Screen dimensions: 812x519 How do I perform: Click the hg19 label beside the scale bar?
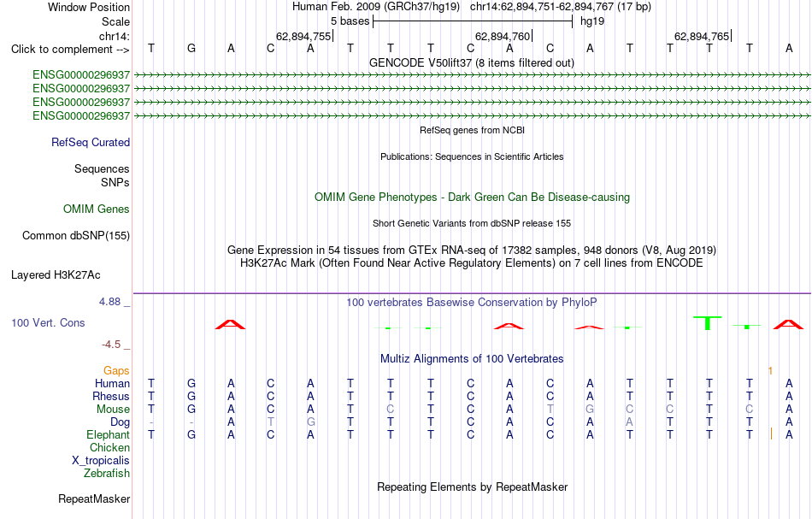click(x=592, y=21)
